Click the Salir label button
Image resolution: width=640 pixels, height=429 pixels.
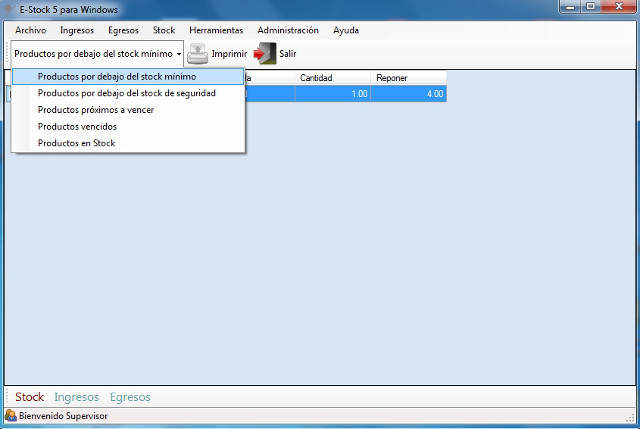point(288,54)
